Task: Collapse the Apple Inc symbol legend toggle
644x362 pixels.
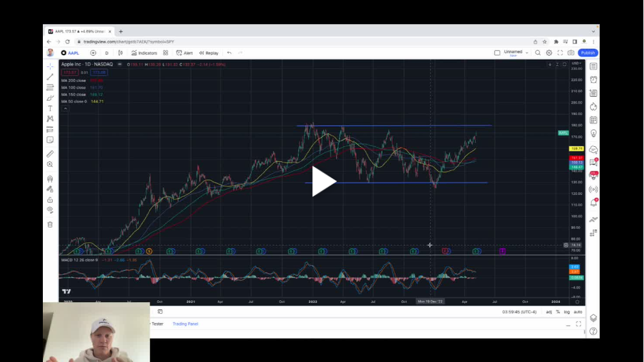Action: click(119, 64)
